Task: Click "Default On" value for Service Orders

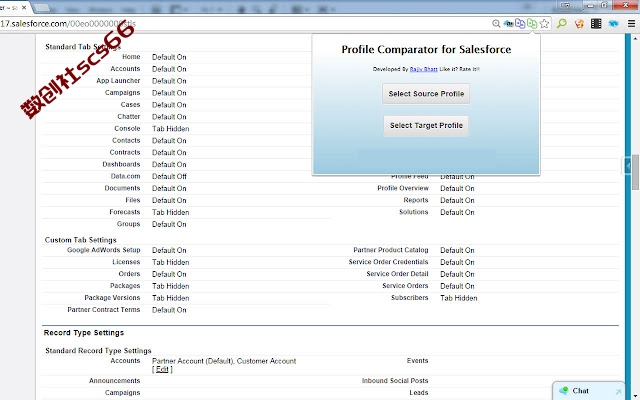Action: (x=457, y=286)
